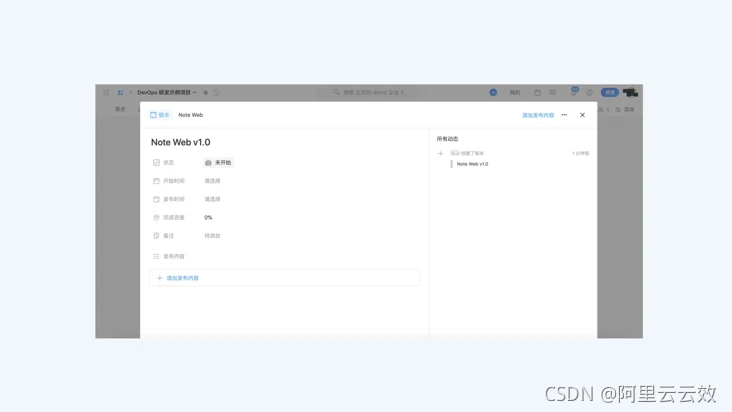The image size is (732, 412).
Task: Click the 备注 note icon
Action: point(156,236)
